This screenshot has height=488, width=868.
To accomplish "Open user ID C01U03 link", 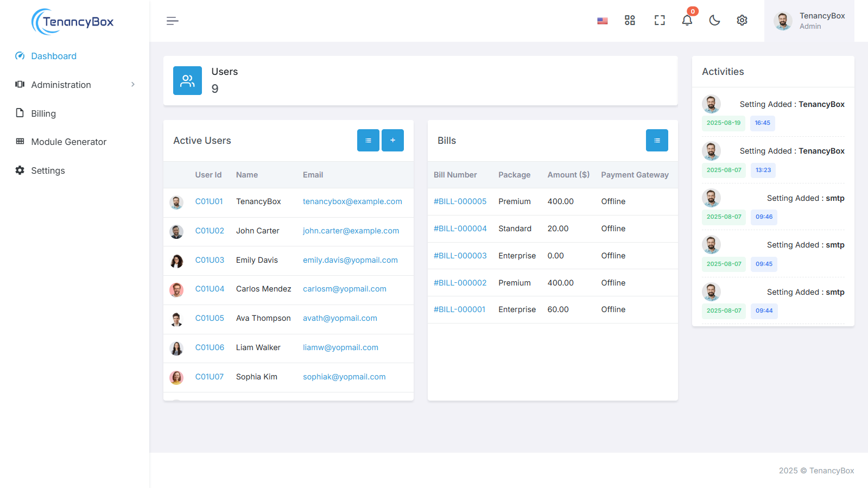I will click(x=210, y=260).
